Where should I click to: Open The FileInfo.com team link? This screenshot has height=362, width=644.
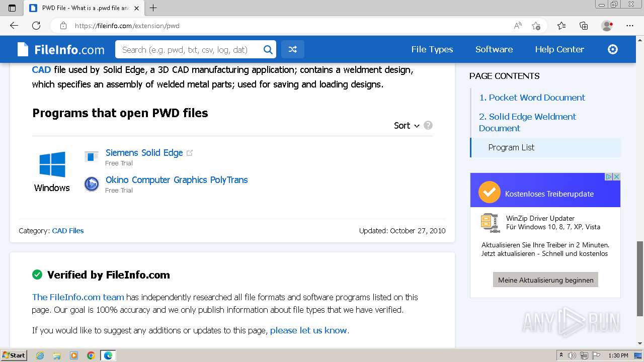click(78, 297)
